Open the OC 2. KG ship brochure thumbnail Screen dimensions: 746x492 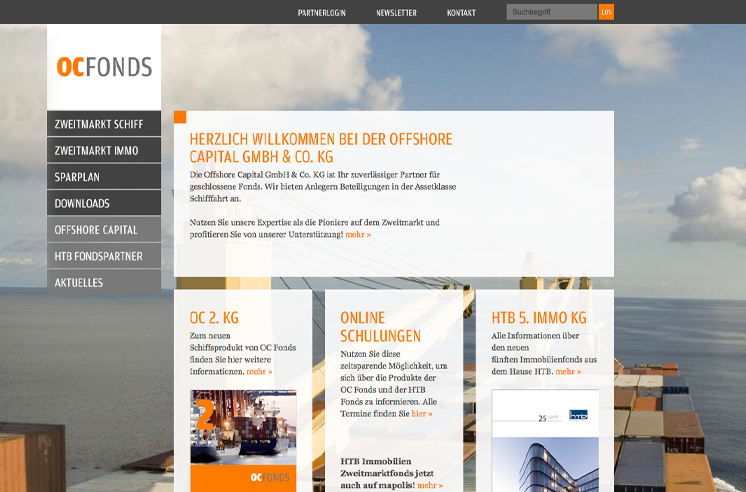[244, 441]
